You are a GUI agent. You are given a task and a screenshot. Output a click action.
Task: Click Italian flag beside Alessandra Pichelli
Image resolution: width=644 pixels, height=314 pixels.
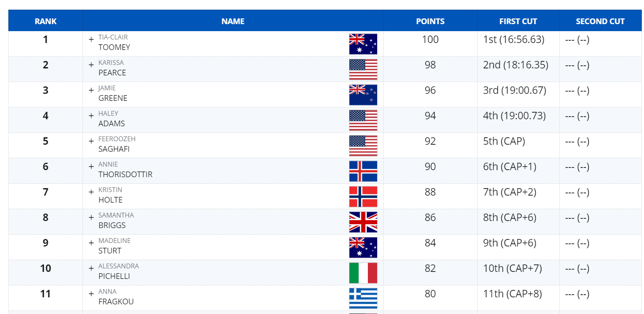(363, 273)
